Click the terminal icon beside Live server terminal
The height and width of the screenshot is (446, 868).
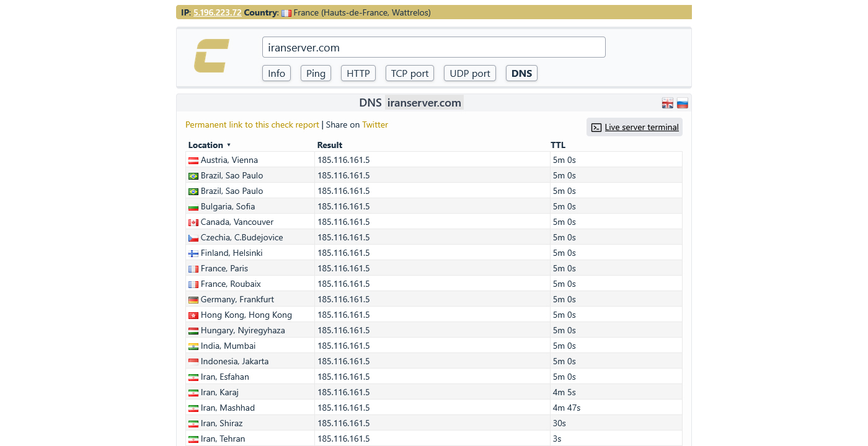coord(596,128)
